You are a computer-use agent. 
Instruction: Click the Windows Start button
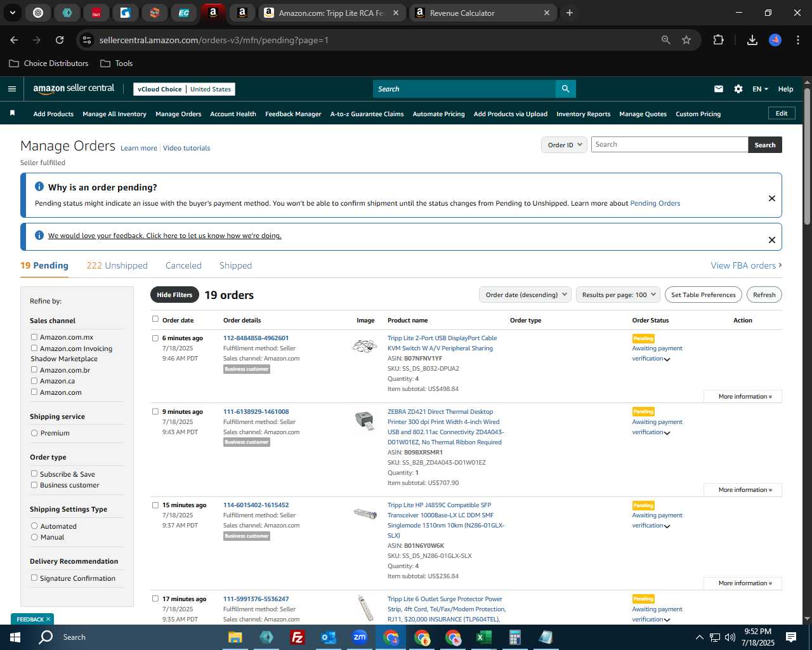[x=15, y=637]
